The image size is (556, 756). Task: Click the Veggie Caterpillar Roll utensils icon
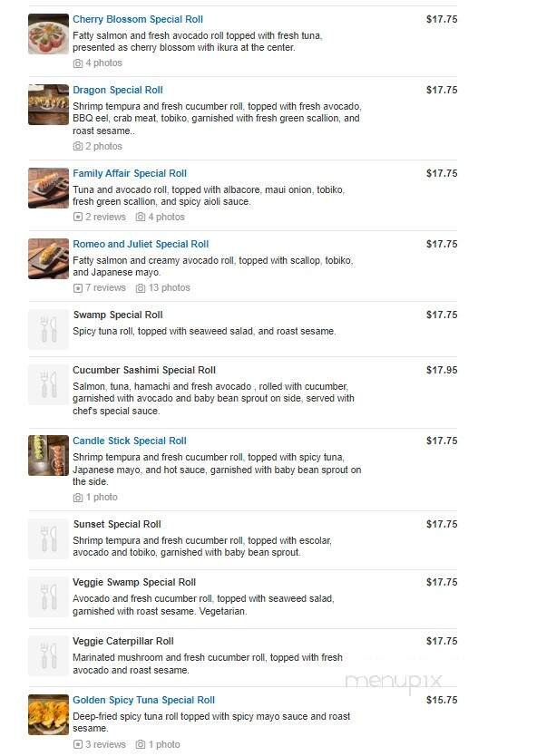pyautogui.click(x=48, y=655)
